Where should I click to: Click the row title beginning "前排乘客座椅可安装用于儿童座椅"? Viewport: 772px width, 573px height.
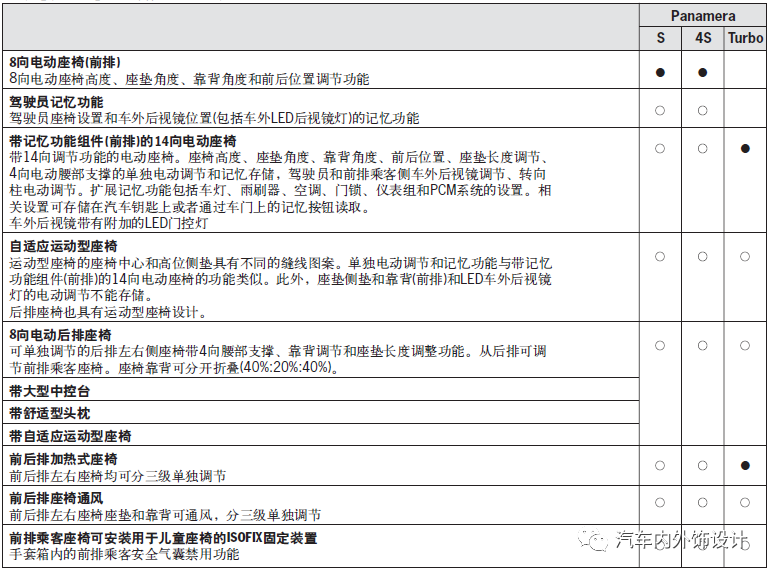[x=163, y=538]
